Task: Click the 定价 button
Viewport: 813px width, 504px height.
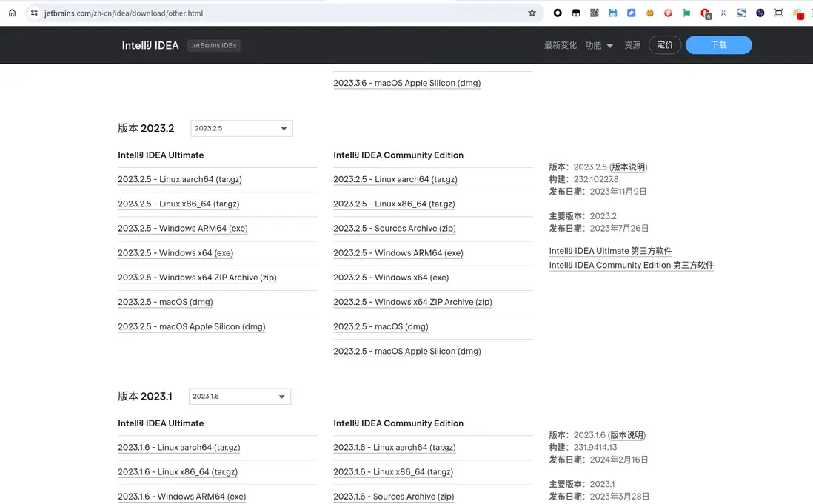Action: [665, 45]
